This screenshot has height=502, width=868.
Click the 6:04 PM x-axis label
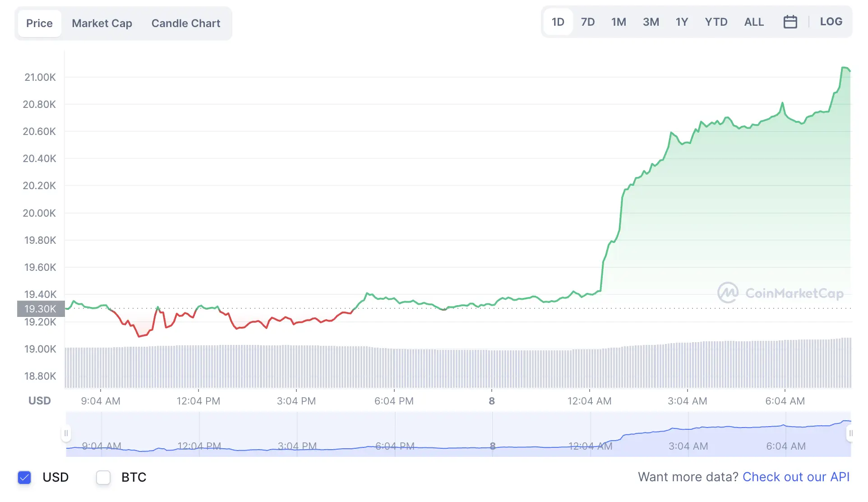pyautogui.click(x=394, y=401)
